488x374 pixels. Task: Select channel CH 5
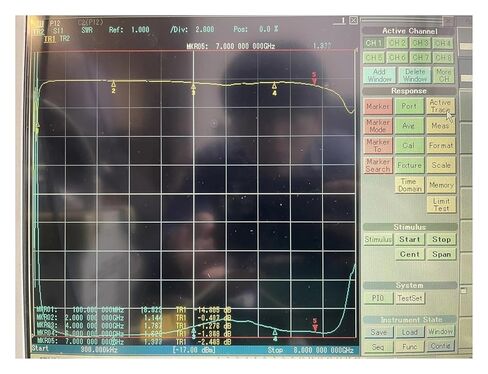click(374, 58)
